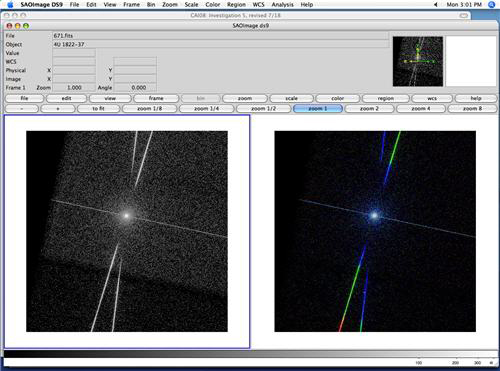Image resolution: width=500 pixels, height=371 pixels.
Task: Open the Help menu in menu bar
Action: pyautogui.click(x=307, y=5)
